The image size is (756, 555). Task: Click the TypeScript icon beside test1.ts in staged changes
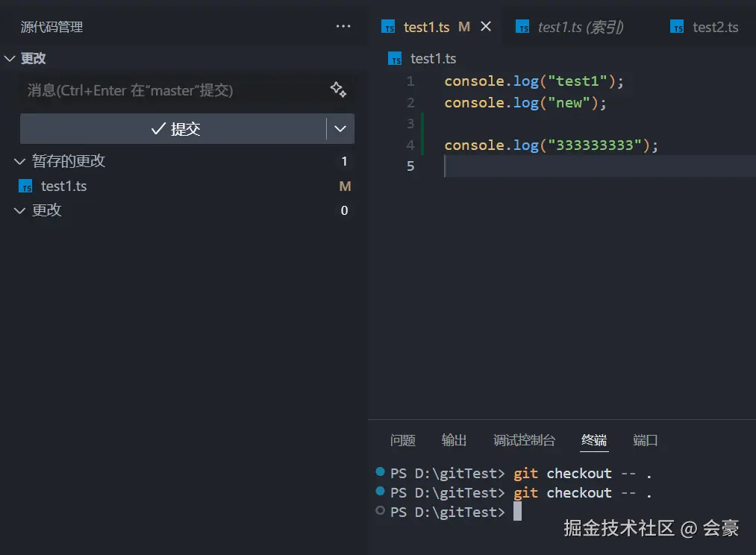26,186
